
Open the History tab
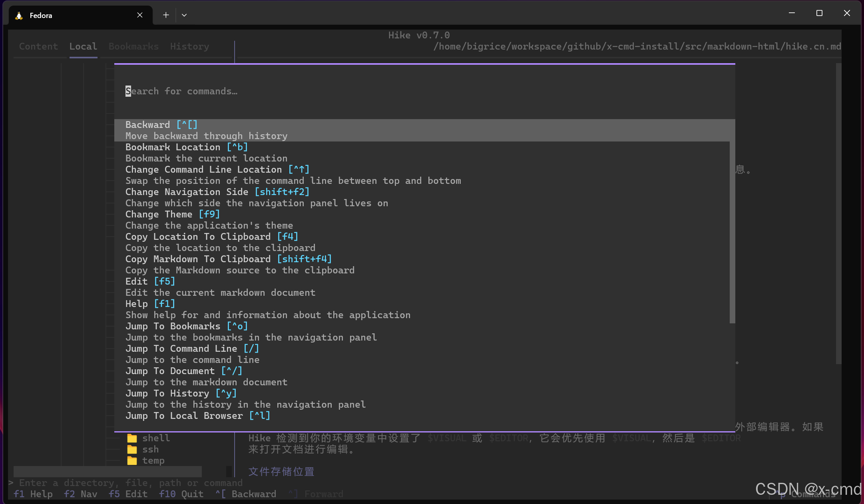189,46
